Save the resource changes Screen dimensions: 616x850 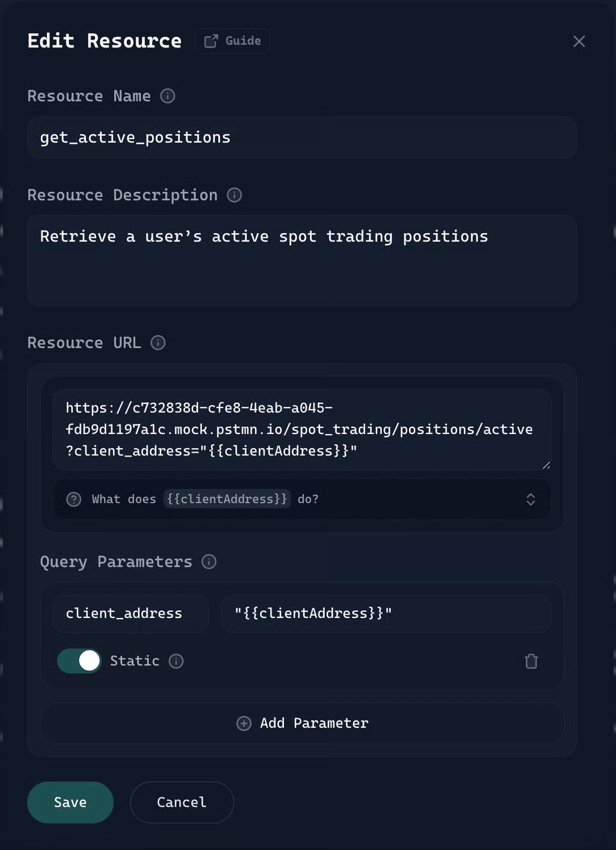click(70, 802)
